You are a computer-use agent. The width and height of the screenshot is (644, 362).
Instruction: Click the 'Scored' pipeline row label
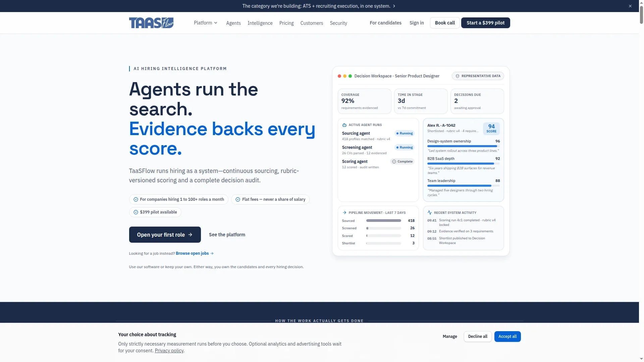click(x=347, y=236)
